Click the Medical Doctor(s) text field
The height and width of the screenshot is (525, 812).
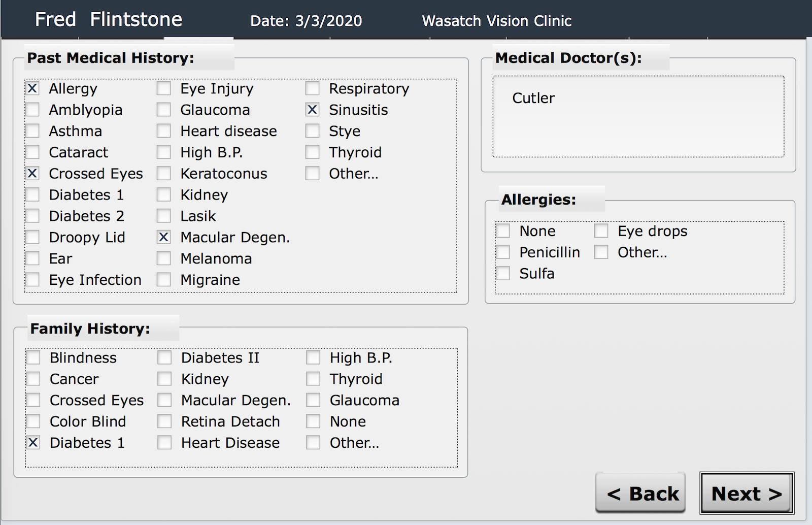point(638,117)
